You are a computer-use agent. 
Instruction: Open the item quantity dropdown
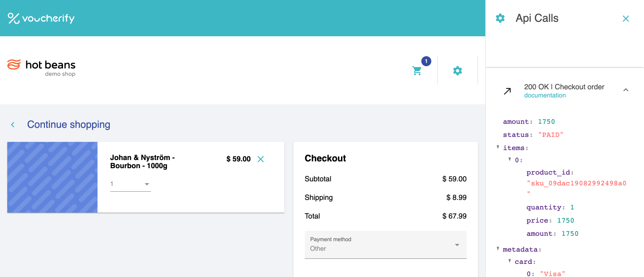click(131, 185)
